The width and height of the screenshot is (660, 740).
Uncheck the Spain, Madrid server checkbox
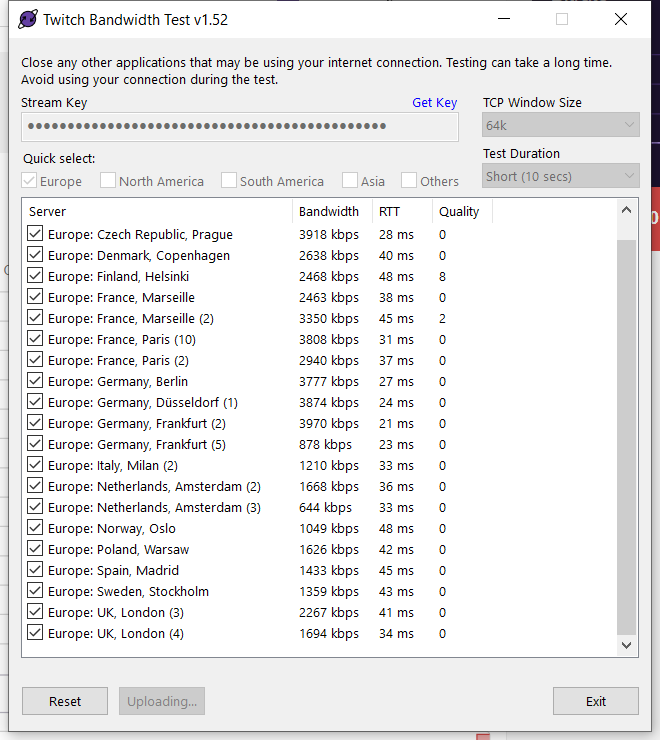click(35, 570)
